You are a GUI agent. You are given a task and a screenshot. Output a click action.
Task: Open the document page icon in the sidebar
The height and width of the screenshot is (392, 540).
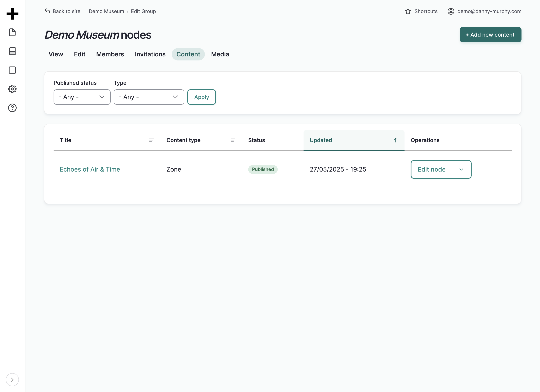12,32
